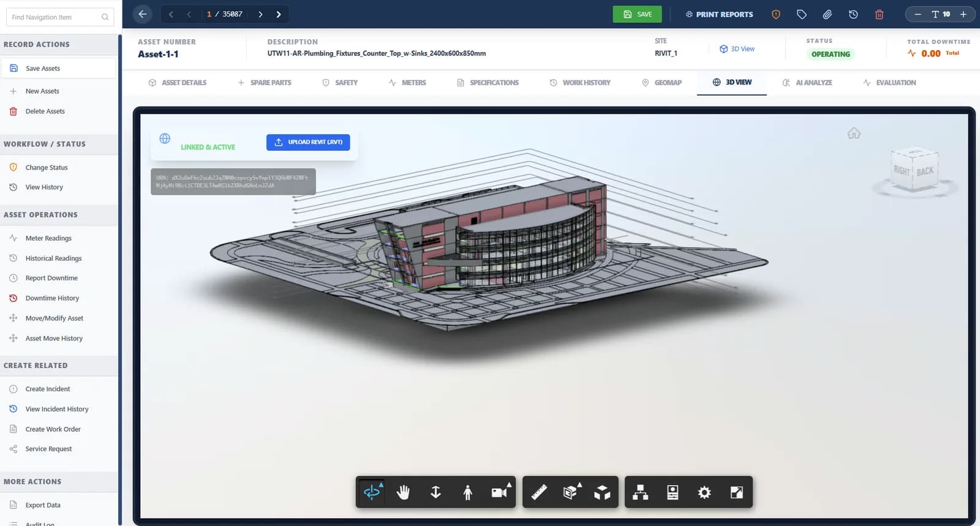Jump to first asset record
The height and width of the screenshot is (526, 980).
(x=171, y=14)
